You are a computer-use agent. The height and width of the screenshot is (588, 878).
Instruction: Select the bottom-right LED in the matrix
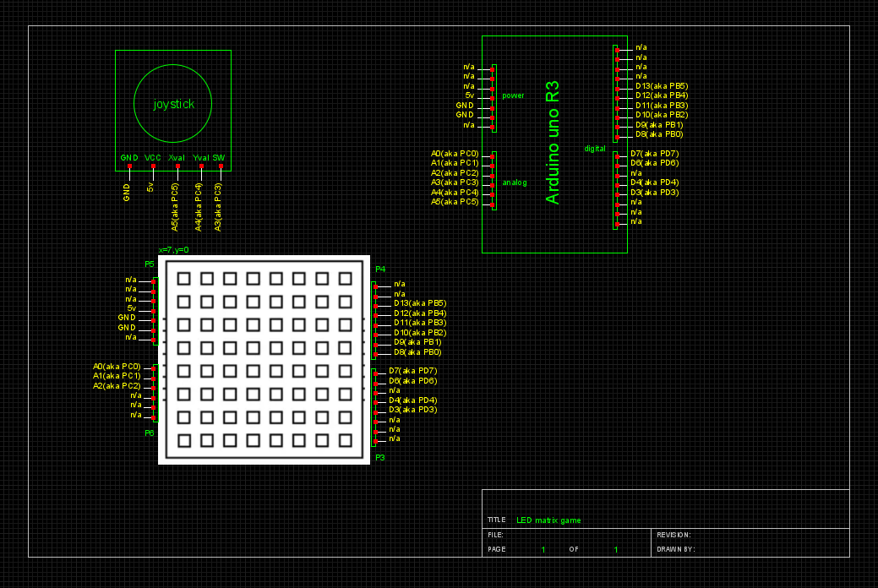(x=345, y=440)
